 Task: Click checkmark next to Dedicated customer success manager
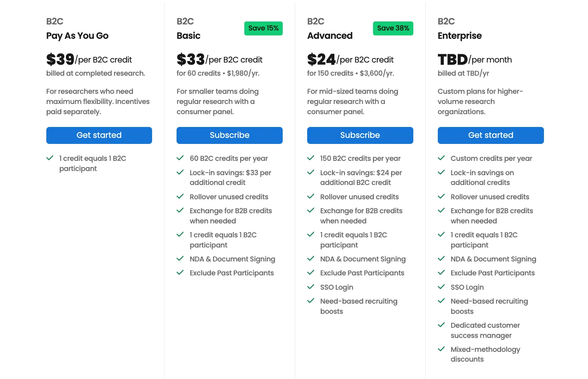[441, 325]
